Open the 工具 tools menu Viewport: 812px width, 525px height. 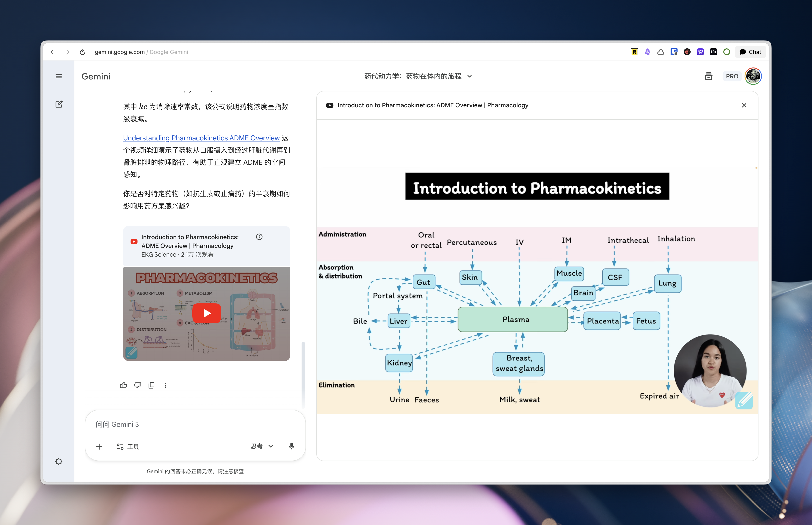128,447
